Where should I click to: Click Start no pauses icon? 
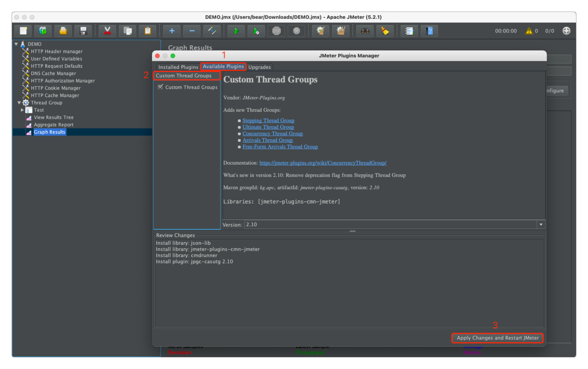click(256, 31)
